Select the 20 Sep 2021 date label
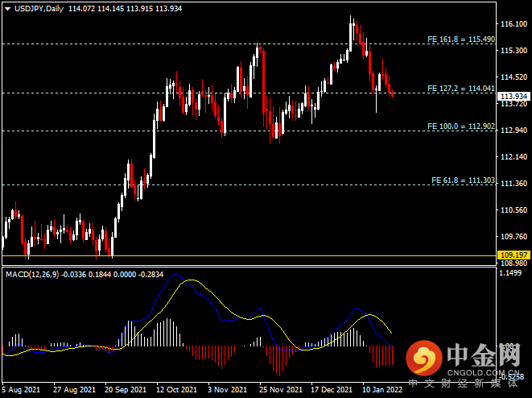Image resolution: width=532 pixels, height=398 pixels. click(126, 389)
